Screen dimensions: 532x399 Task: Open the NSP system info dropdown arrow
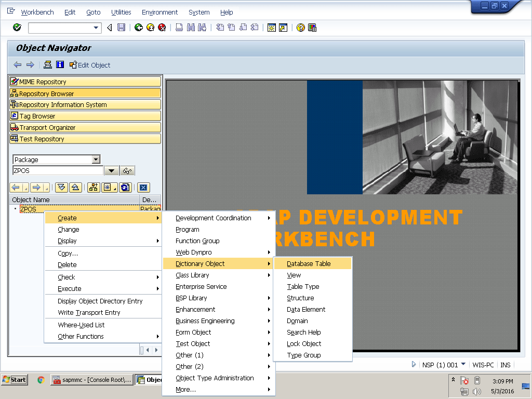463,364
